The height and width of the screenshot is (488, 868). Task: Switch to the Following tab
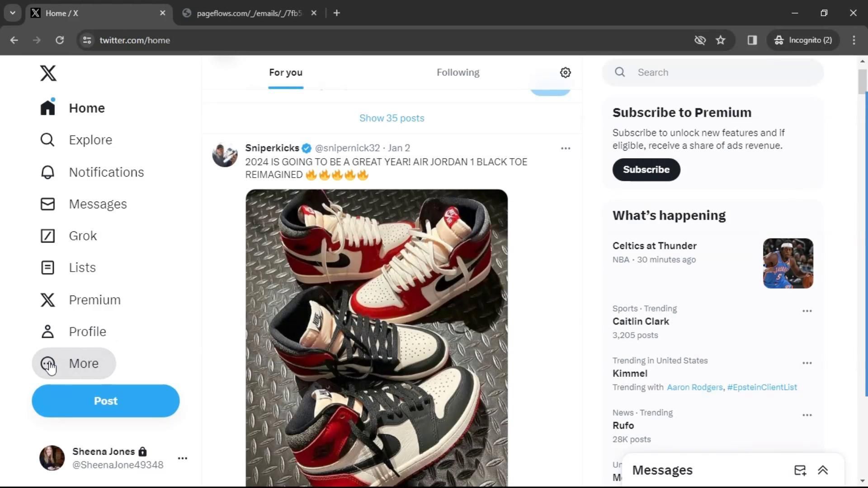click(x=458, y=72)
